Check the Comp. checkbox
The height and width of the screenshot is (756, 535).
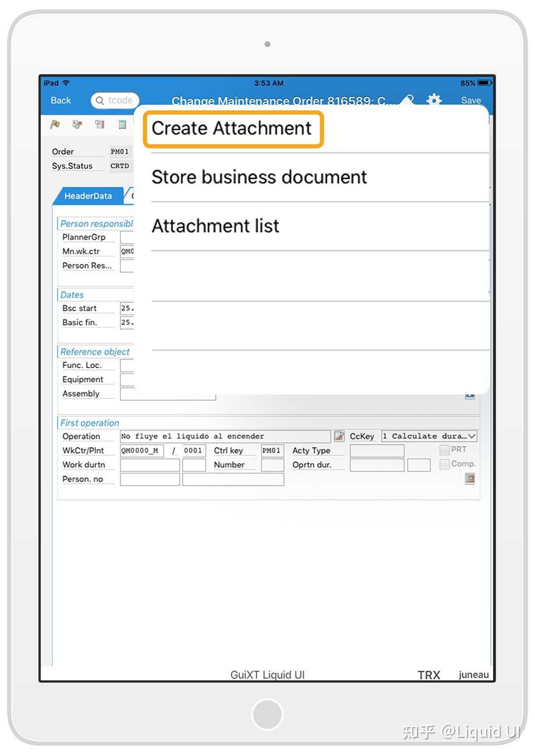coord(444,463)
